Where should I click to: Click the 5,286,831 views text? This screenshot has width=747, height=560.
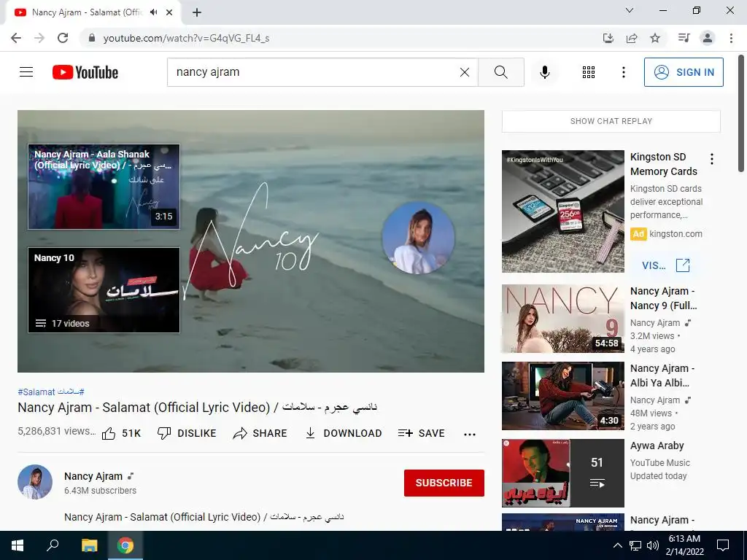tap(57, 431)
